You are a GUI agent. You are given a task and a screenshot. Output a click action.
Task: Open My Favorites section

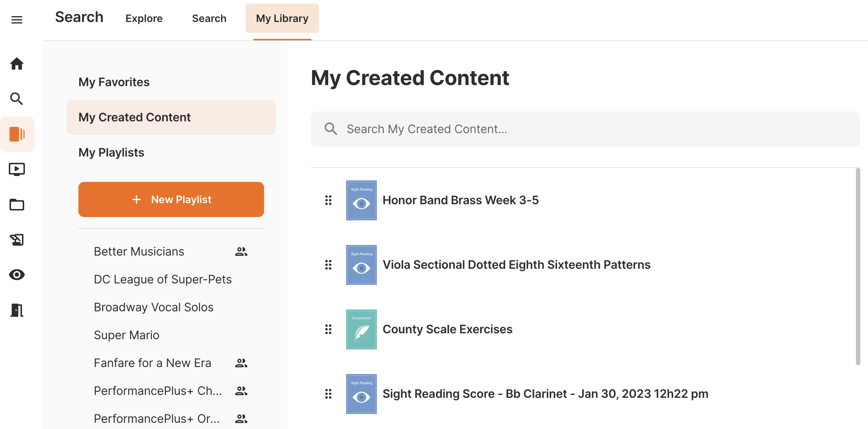114,82
